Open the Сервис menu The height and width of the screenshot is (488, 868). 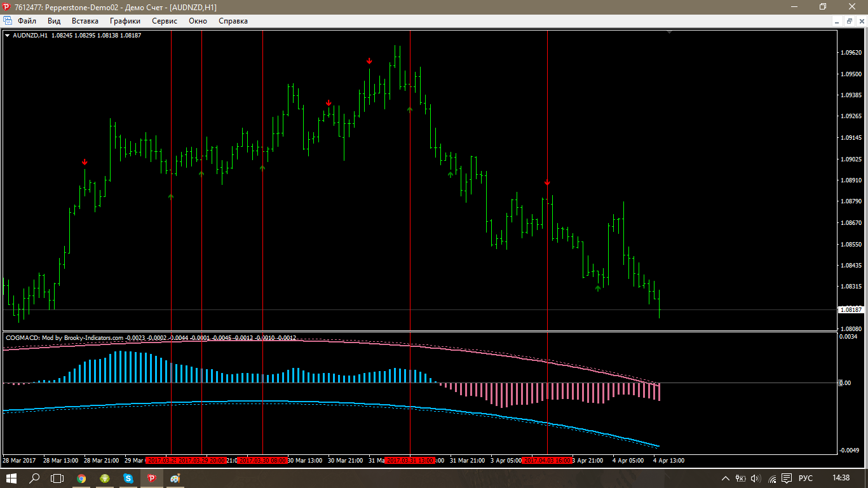point(165,21)
